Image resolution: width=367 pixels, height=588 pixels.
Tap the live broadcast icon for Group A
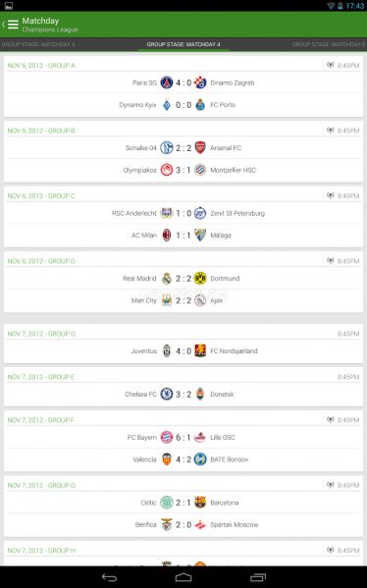click(330, 65)
